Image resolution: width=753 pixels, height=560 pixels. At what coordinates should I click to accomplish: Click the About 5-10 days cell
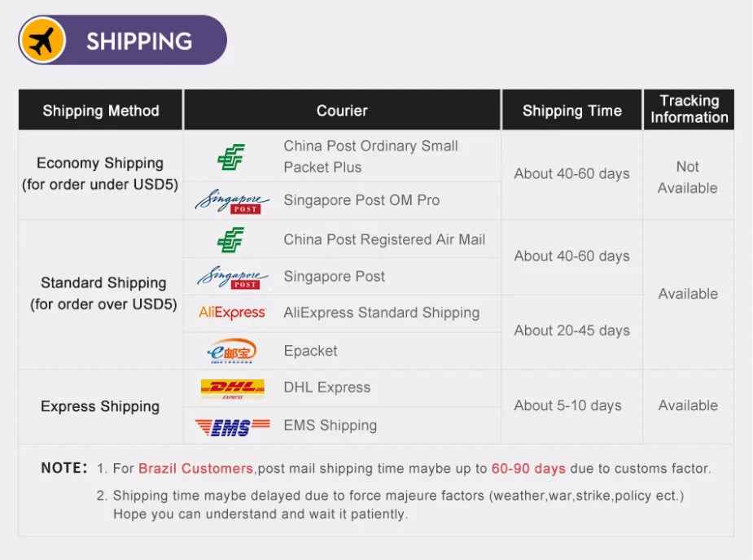[567, 405]
